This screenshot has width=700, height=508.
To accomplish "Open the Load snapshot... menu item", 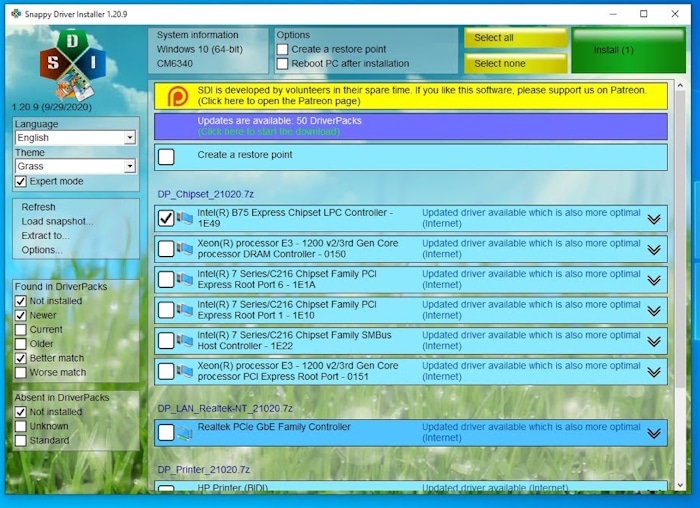I will tap(57, 222).
